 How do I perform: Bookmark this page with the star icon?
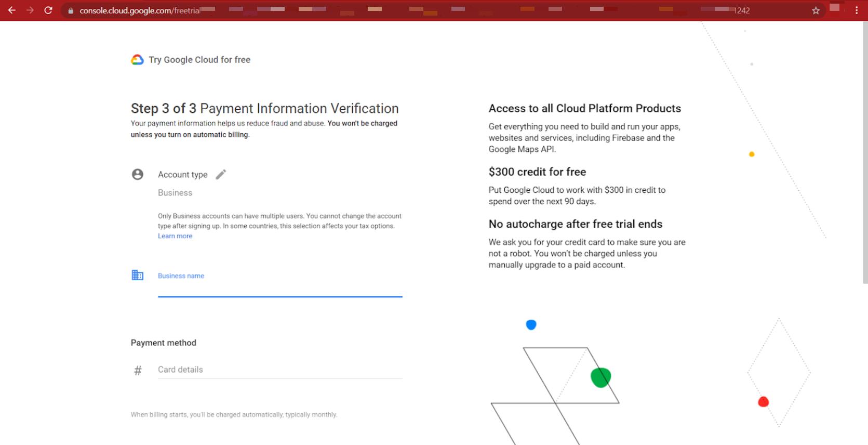(x=816, y=10)
